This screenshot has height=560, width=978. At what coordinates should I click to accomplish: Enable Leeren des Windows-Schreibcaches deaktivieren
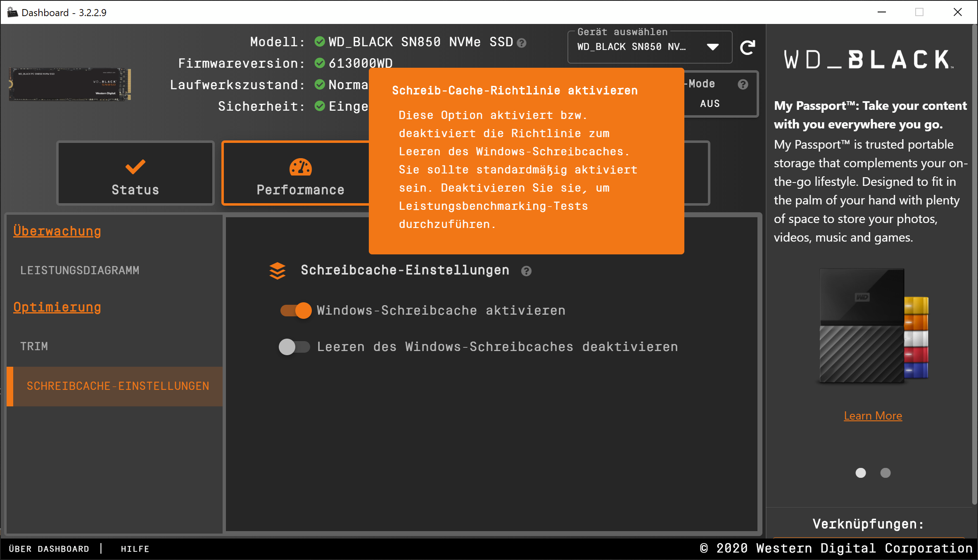click(x=294, y=347)
